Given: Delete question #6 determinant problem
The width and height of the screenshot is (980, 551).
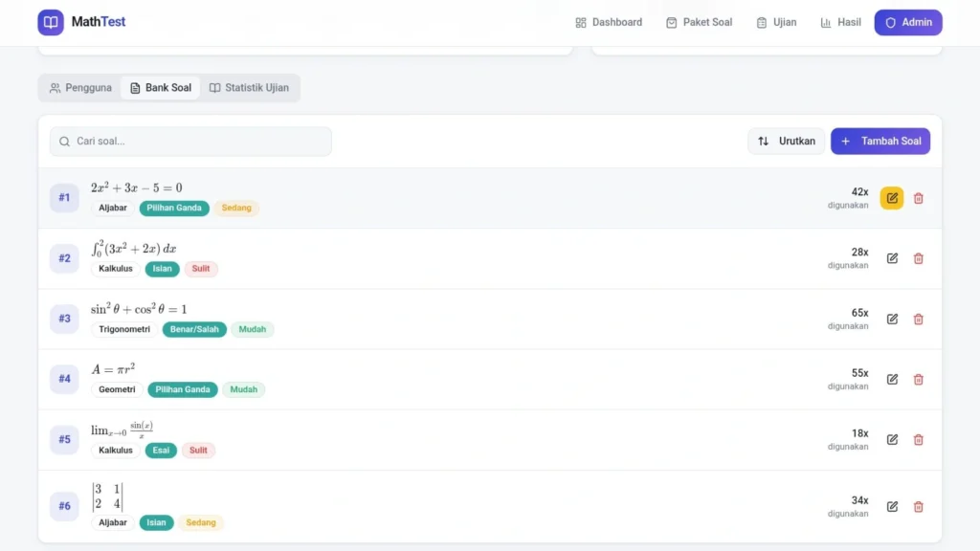Looking at the screenshot, I should point(918,506).
